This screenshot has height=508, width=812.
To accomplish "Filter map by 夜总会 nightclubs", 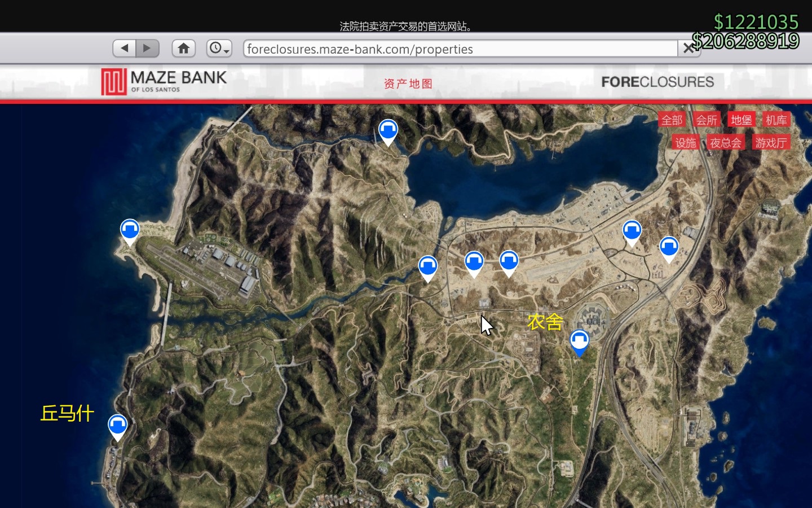I will pos(726,143).
